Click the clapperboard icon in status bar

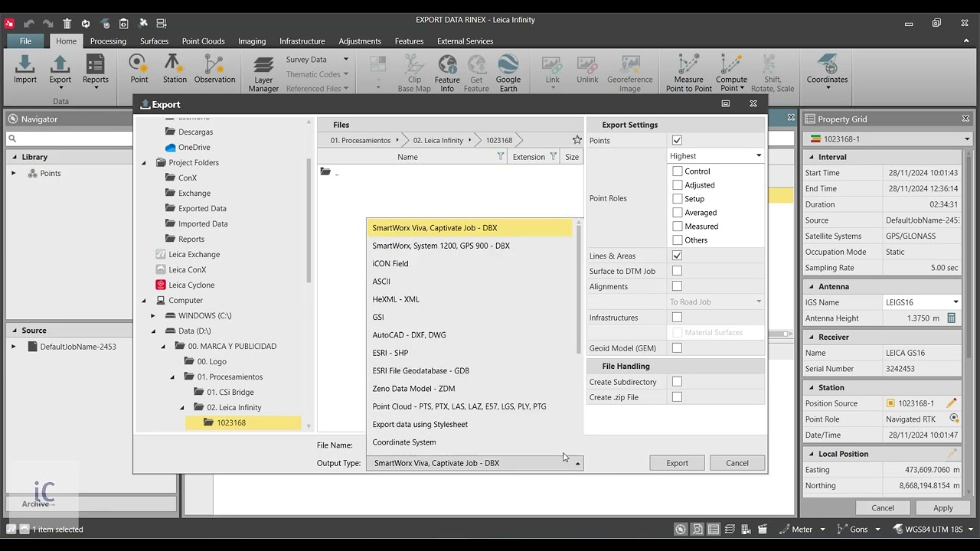tap(762, 529)
